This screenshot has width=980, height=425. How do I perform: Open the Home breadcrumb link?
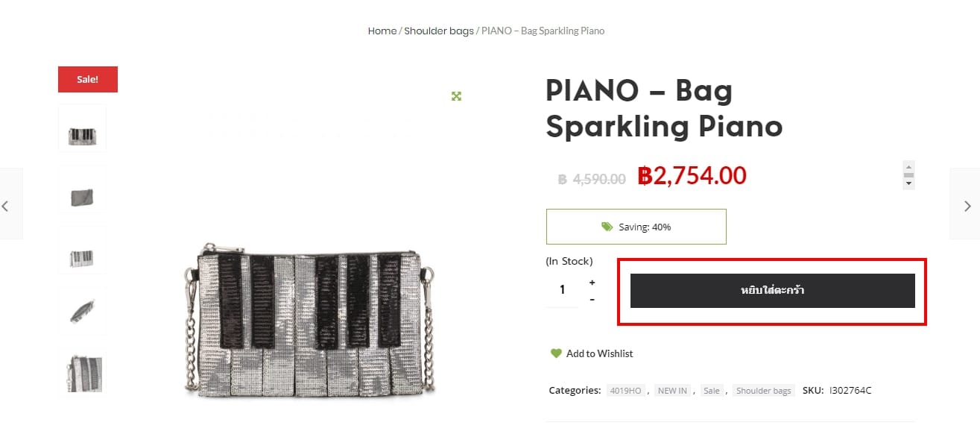coord(382,31)
